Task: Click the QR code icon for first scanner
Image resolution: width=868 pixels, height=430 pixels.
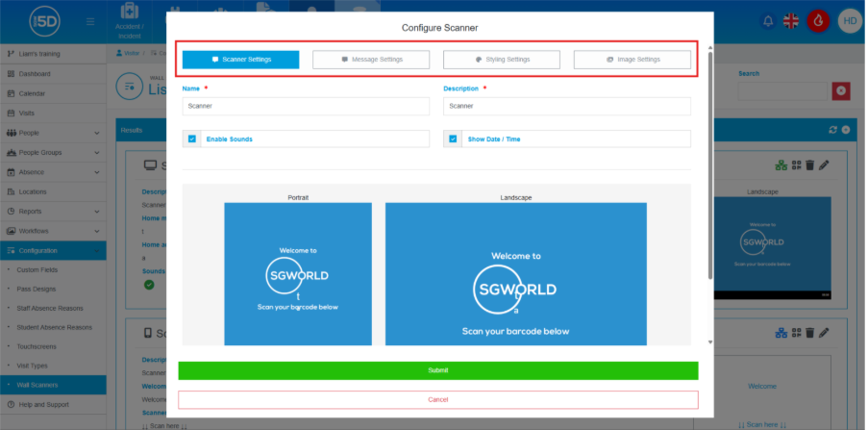Action: tap(795, 165)
